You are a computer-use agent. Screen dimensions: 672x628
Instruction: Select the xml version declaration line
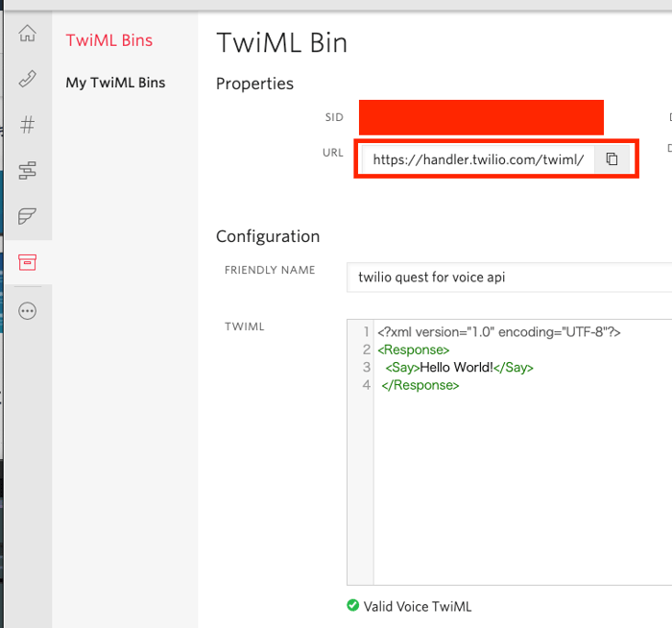point(499,332)
